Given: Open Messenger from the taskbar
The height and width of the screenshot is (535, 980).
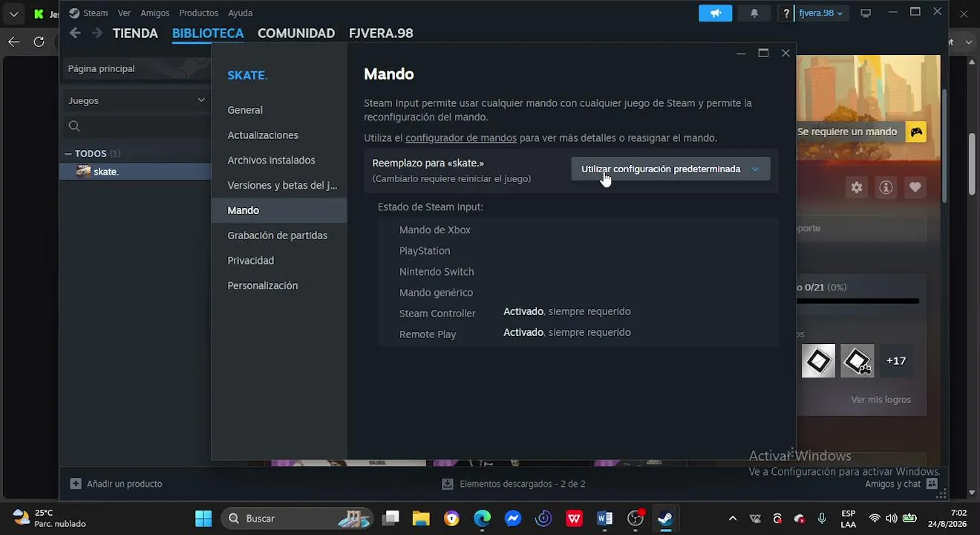Looking at the screenshot, I should [x=512, y=519].
